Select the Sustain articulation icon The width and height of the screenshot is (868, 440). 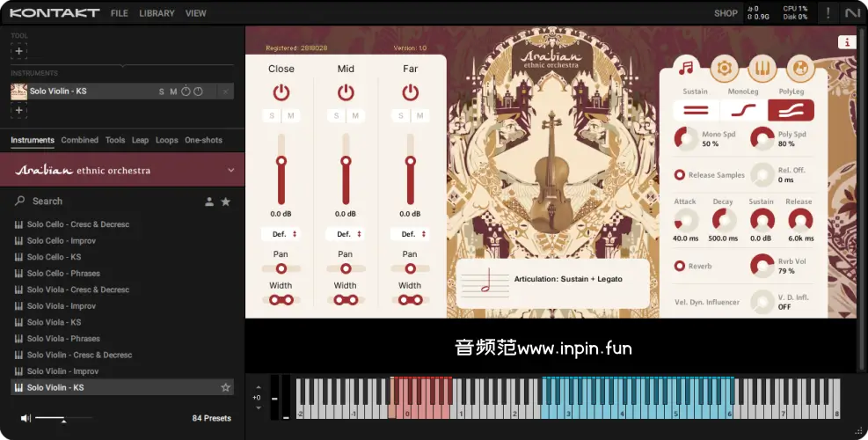coord(696,110)
